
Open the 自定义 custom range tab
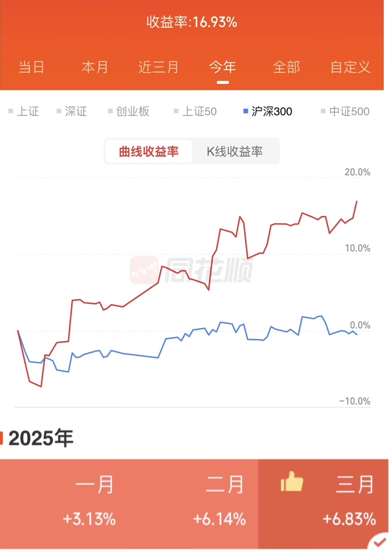point(350,67)
